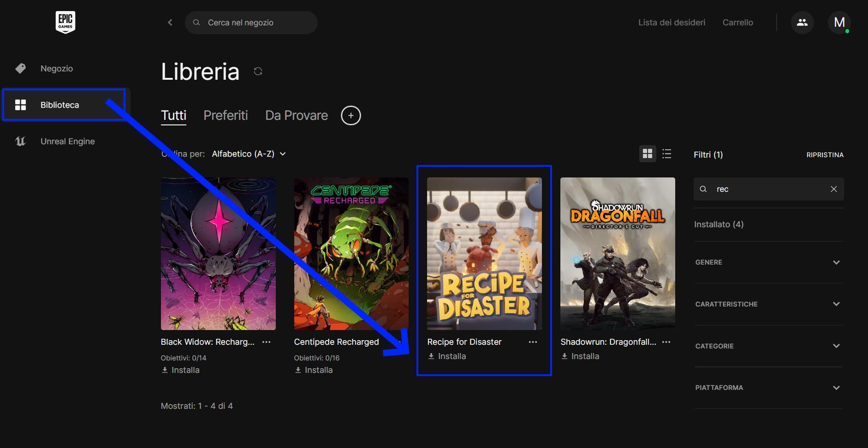The image size is (868, 448).
Task: Install Centipede Recharged
Action: 314,370
